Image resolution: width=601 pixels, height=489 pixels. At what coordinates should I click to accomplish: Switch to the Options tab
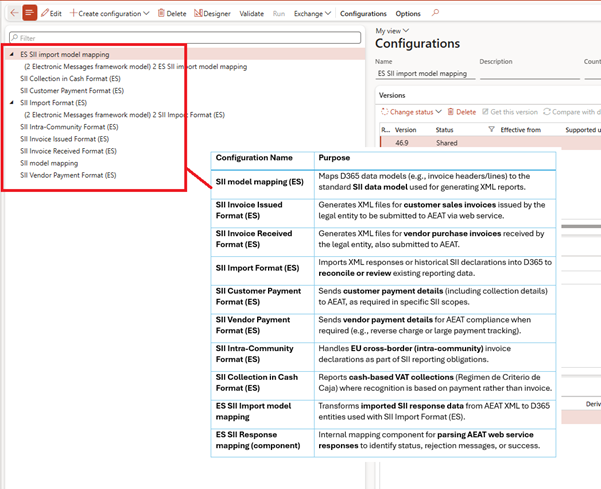point(408,13)
